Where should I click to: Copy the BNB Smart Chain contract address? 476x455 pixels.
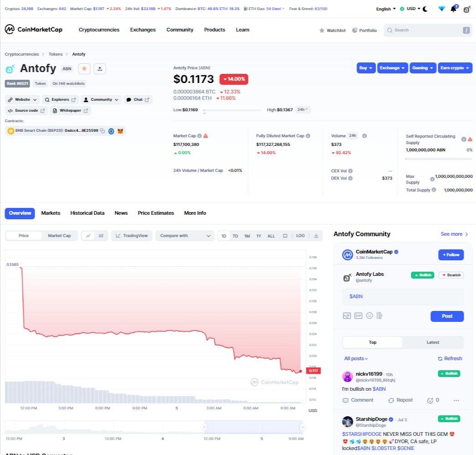click(103, 131)
